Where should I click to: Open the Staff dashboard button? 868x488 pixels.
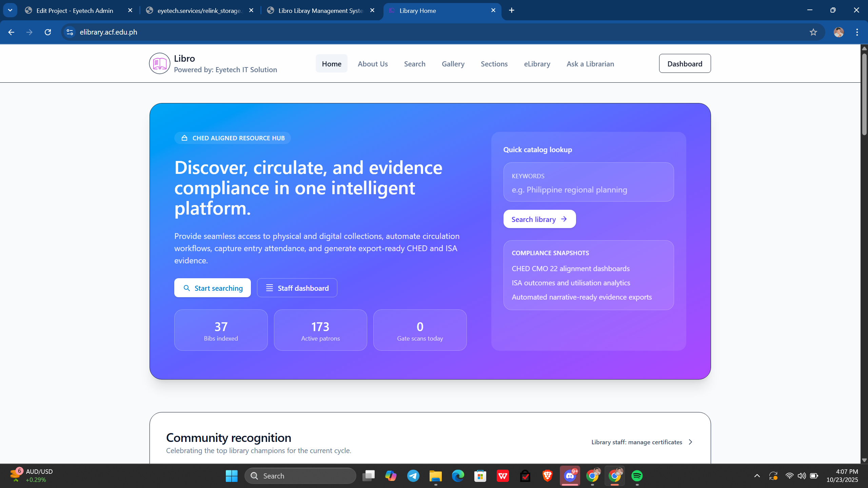pyautogui.click(x=297, y=288)
